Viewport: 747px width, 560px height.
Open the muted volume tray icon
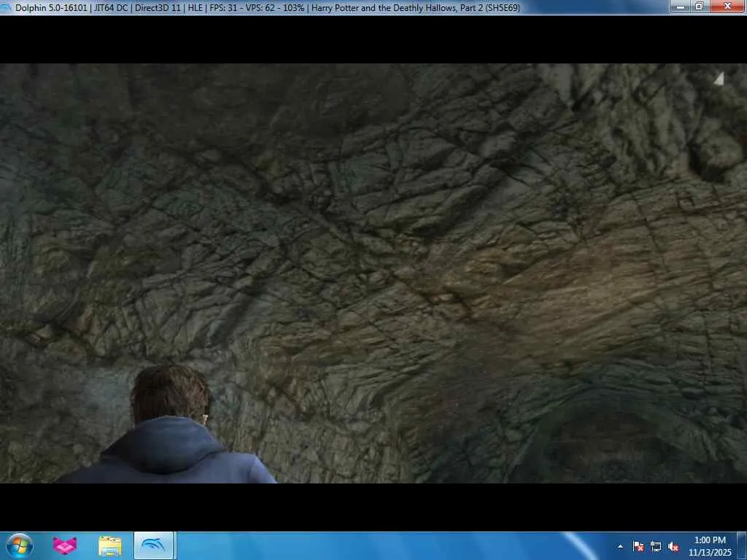(x=673, y=547)
